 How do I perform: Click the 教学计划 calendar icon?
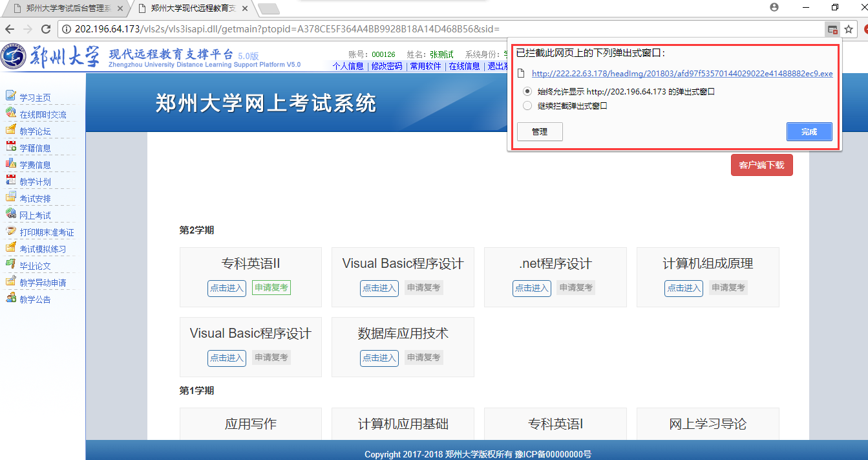click(x=10, y=181)
